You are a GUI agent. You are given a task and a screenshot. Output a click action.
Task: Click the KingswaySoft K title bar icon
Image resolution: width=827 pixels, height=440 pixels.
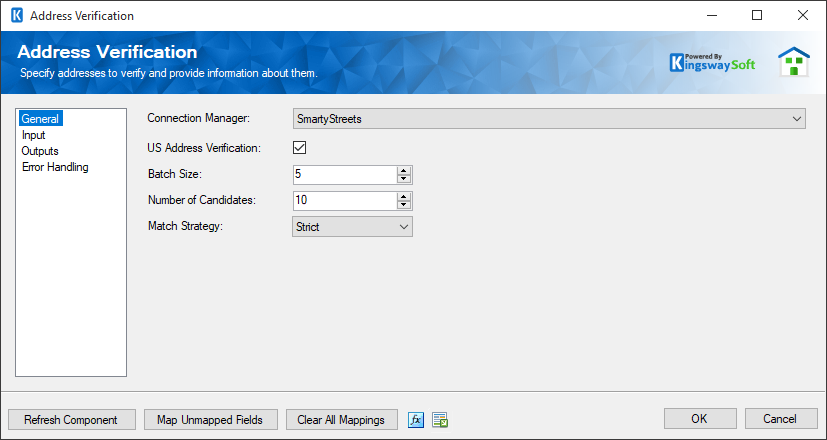point(17,16)
